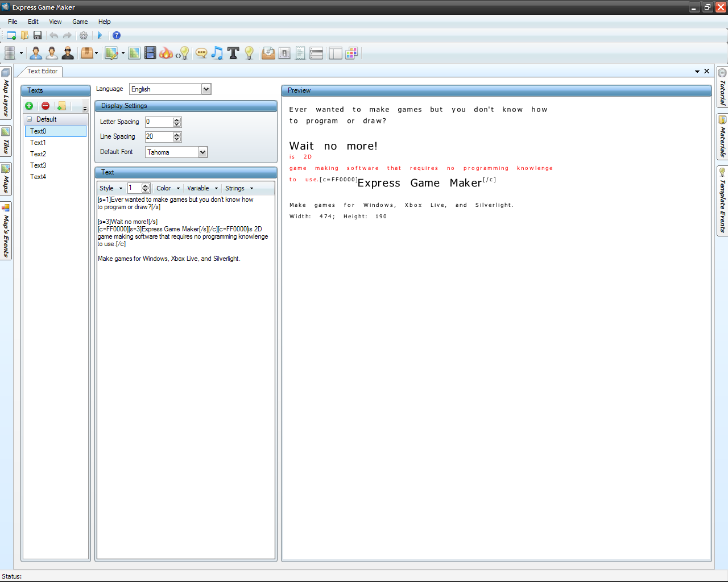Open the Map's Events side tab
The width and height of the screenshot is (728, 582).
click(6, 231)
